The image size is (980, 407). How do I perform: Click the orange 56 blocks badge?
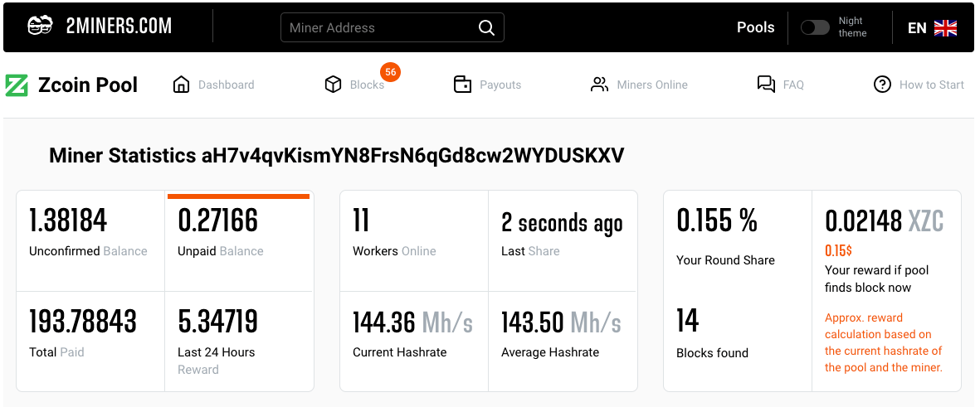[391, 72]
